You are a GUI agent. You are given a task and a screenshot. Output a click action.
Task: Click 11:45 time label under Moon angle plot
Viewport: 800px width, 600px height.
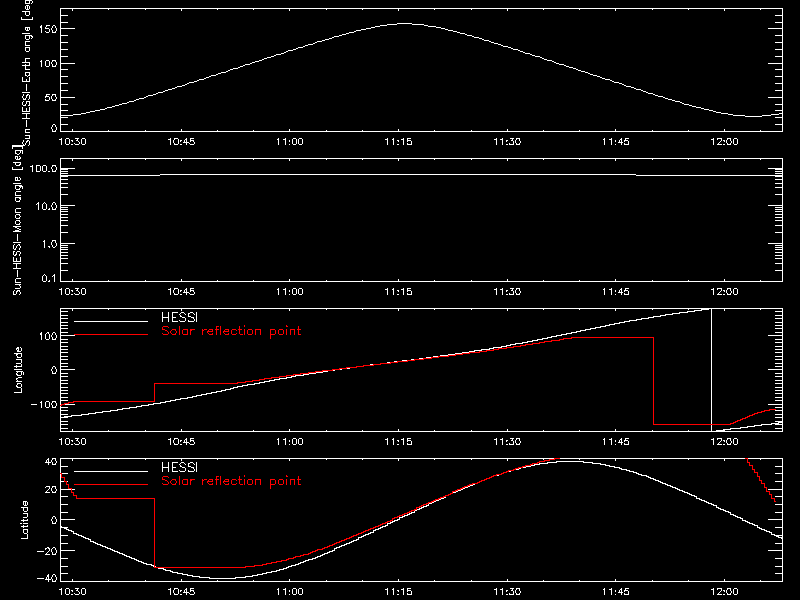(x=616, y=292)
